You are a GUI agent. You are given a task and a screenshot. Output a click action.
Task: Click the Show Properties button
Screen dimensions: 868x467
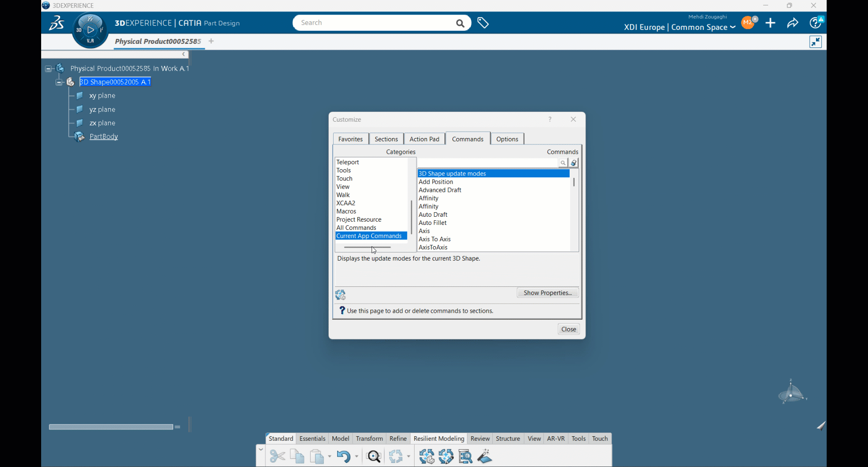pos(547,293)
